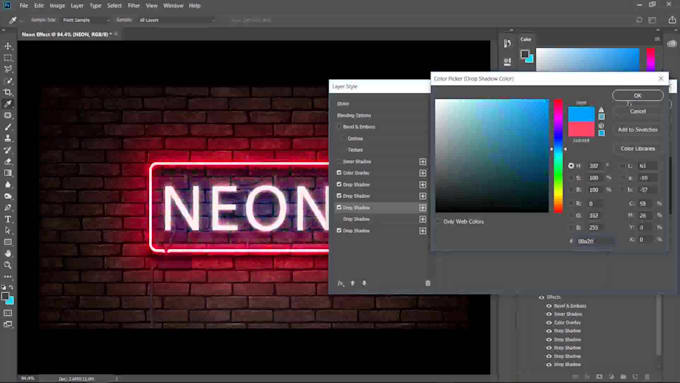Open the workspace switcher dropdown icon
The image size is (680, 383).
(x=652, y=20)
